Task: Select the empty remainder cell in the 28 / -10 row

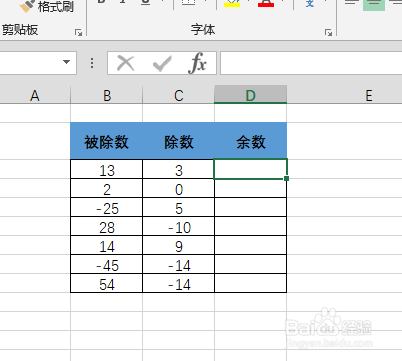Action: pyautogui.click(x=250, y=226)
